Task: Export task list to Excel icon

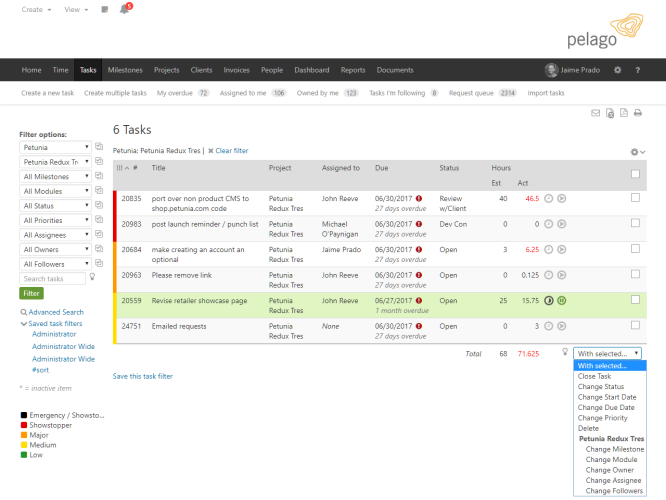Action: (610, 113)
